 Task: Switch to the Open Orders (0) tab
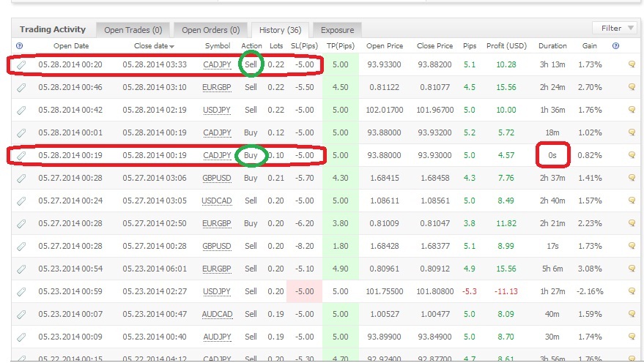pyautogui.click(x=210, y=30)
